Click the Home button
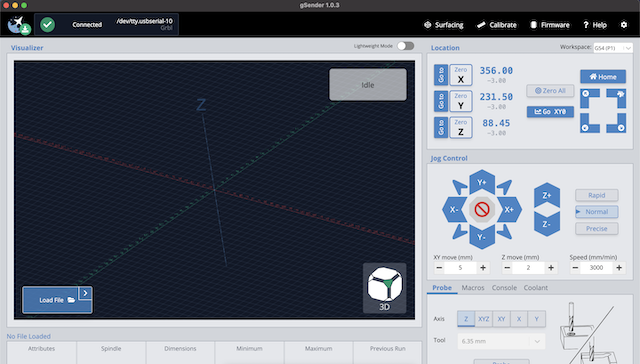640x364 pixels. (x=603, y=76)
